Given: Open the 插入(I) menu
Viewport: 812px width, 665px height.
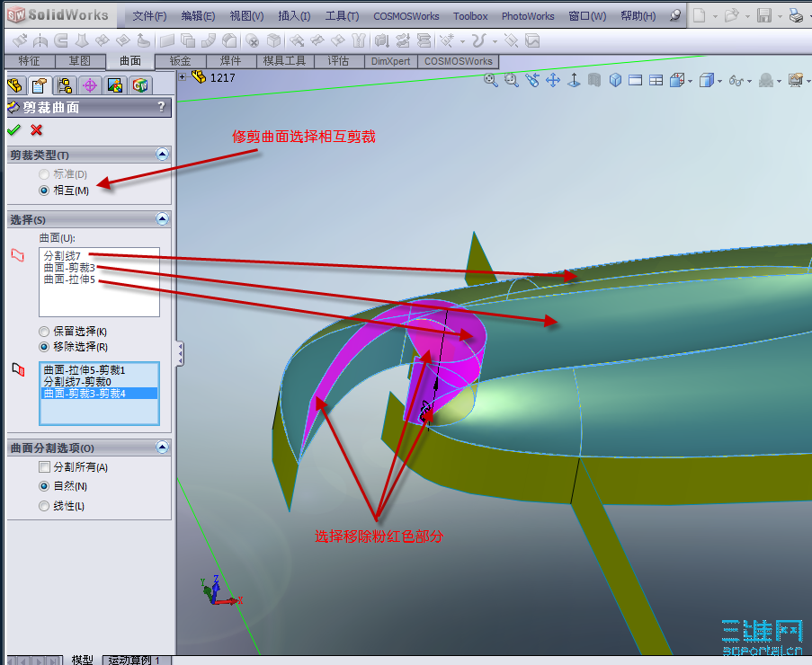Looking at the screenshot, I should (294, 16).
